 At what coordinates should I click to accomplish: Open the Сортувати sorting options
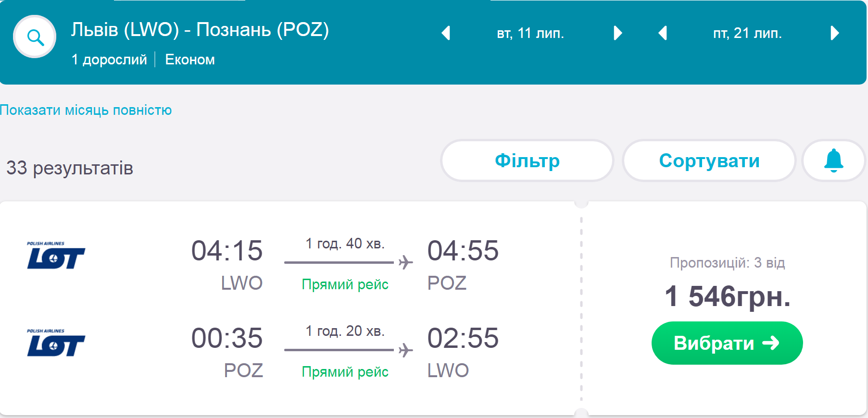pos(709,160)
